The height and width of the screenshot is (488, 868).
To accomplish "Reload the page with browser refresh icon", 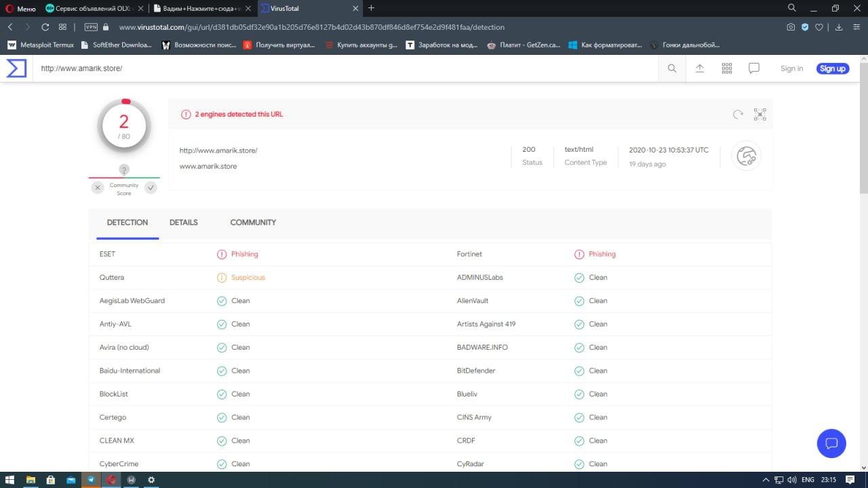I will tap(45, 27).
